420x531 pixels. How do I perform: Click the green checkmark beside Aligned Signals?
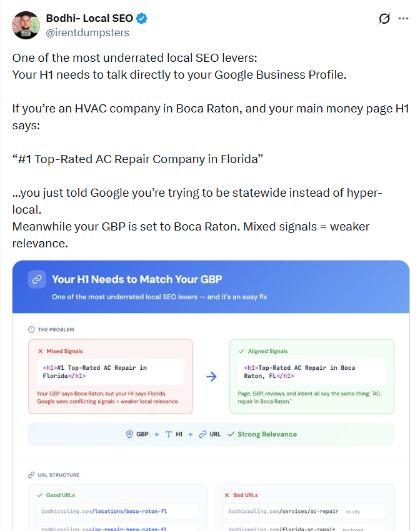pos(242,351)
